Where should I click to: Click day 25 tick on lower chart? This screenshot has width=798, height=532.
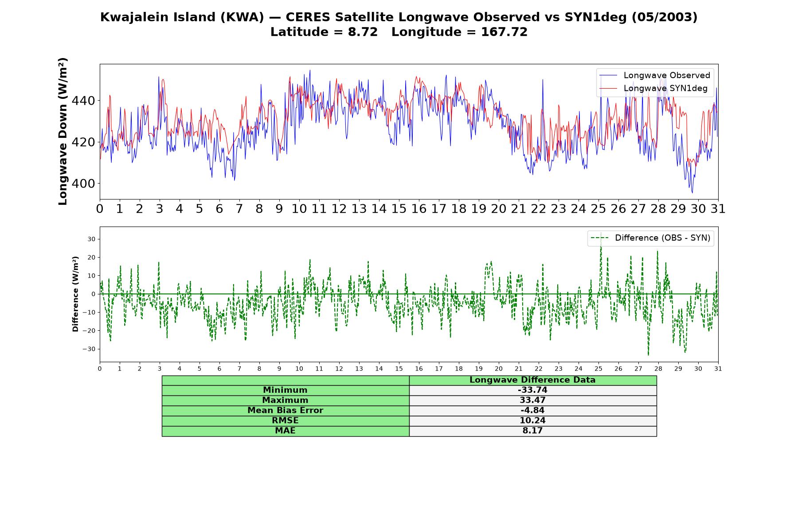[598, 369]
